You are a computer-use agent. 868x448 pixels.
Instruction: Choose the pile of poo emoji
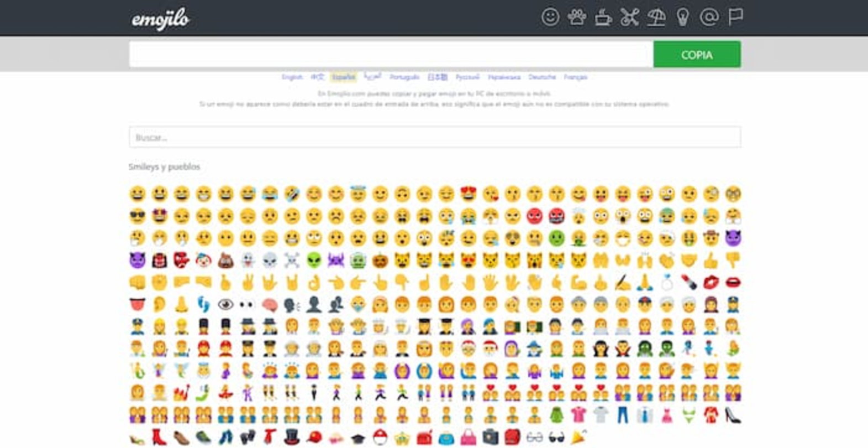point(225,261)
